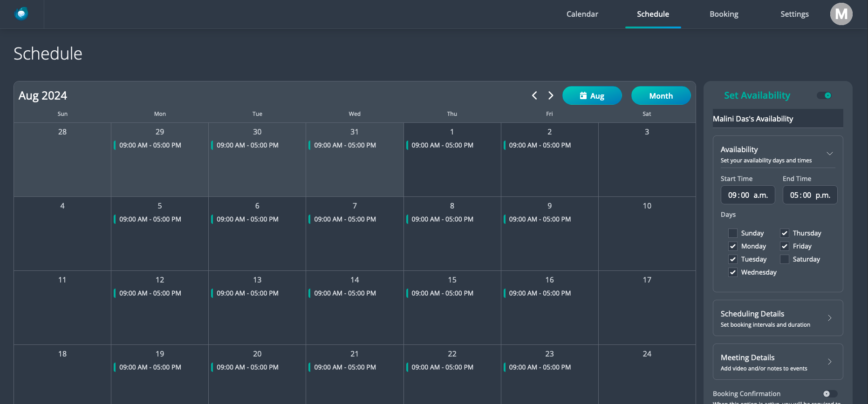Screen dimensions: 868x404
Task: Uncheck the Friday checkbox
Action: (785, 246)
